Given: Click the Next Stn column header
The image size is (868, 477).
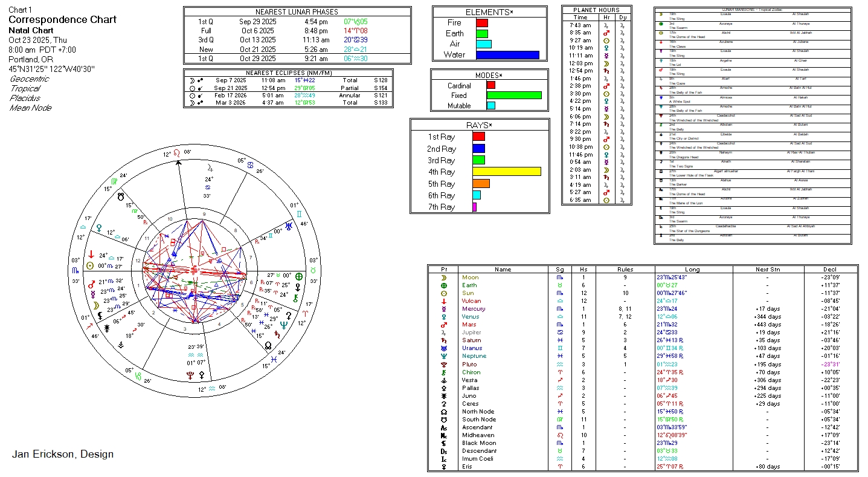Looking at the screenshot, I should (767, 270).
